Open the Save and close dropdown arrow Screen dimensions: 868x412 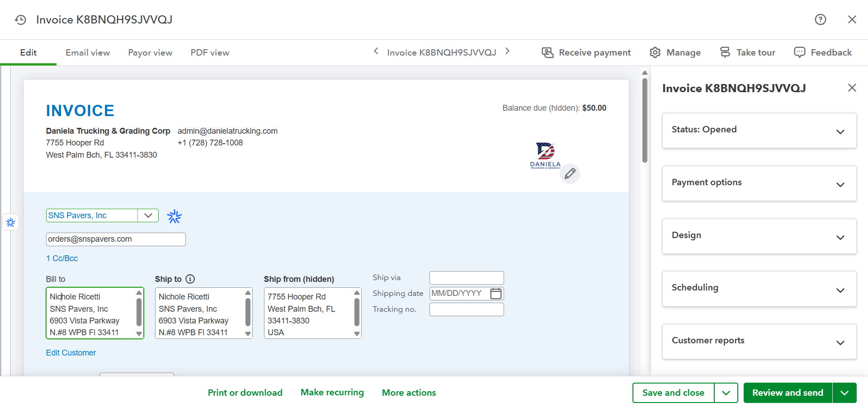click(x=726, y=393)
